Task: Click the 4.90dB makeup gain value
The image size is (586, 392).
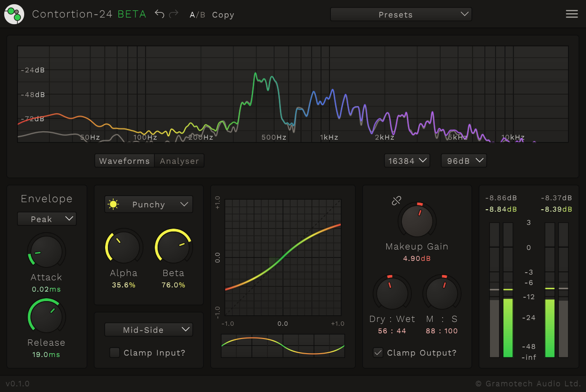Action: (x=417, y=258)
